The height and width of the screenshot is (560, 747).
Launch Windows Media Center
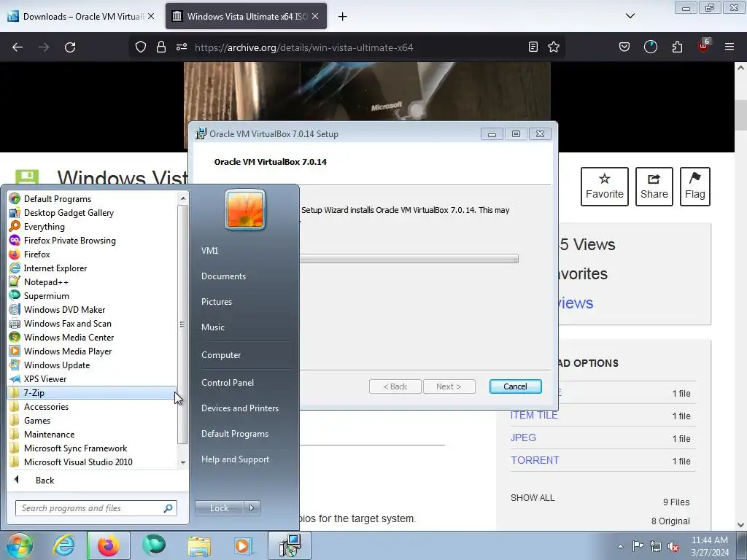(x=69, y=337)
